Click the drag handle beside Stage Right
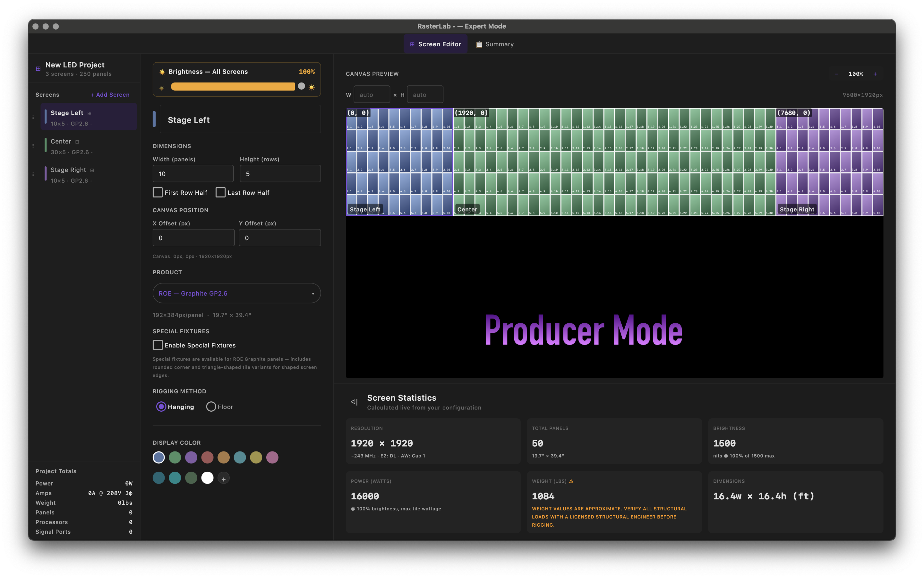924x578 pixels. (x=33, y=174)
